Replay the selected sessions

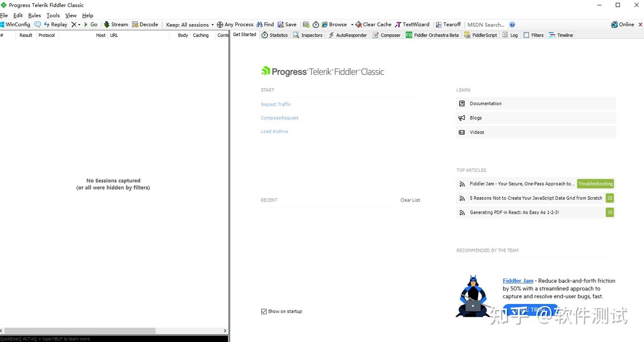point(55,25)
